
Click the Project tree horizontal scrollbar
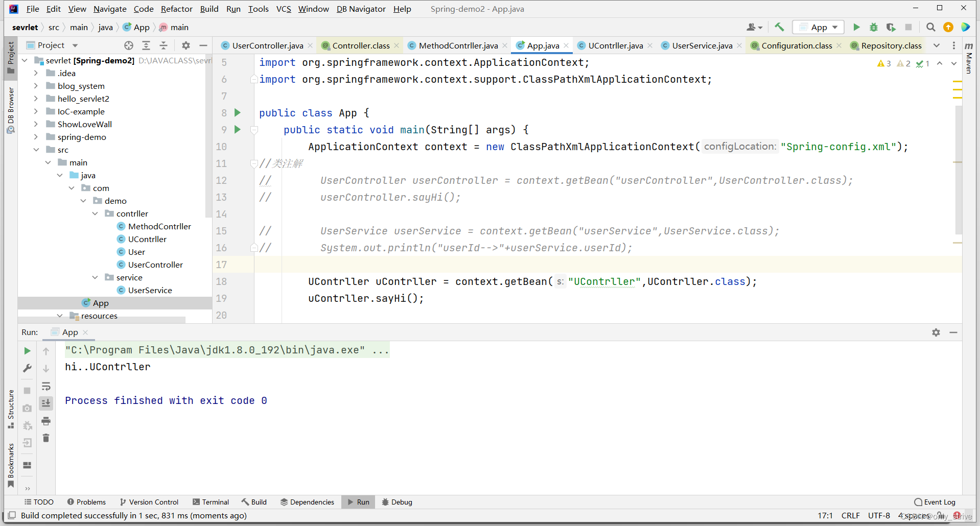click(101, 320)
